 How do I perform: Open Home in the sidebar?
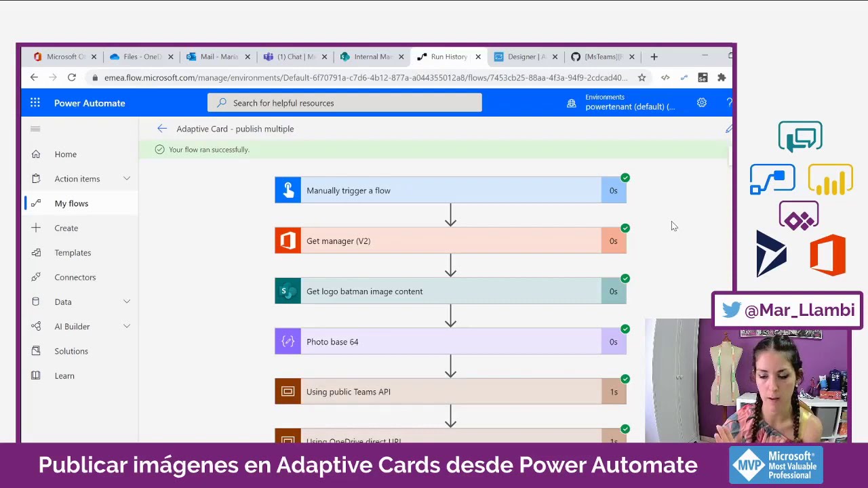point(66,155)
